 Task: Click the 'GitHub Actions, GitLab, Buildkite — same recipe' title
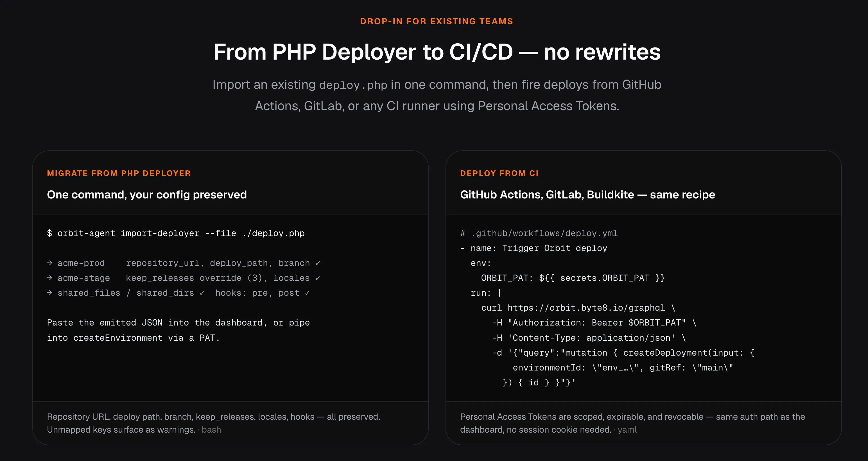click(x=588, y=195)
